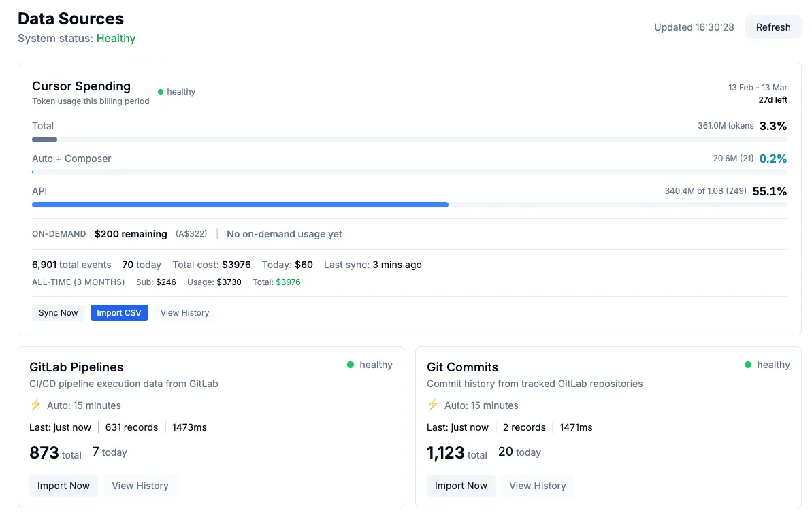Click the lightning bolt icon in Git Commits
The height and width of the screenshot is (515, 812).
point(433,405)
